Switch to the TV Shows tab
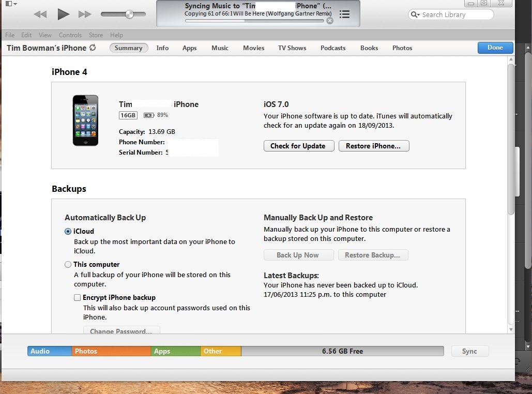The width and height of the screenshot is (532, 394). point(292,48)
